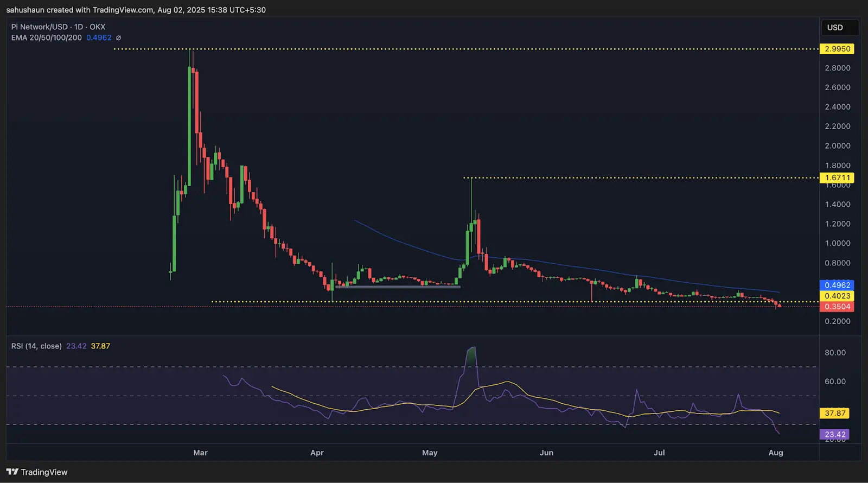Click the hidden-value icon beside EMA 0.4962

[118, 38]
